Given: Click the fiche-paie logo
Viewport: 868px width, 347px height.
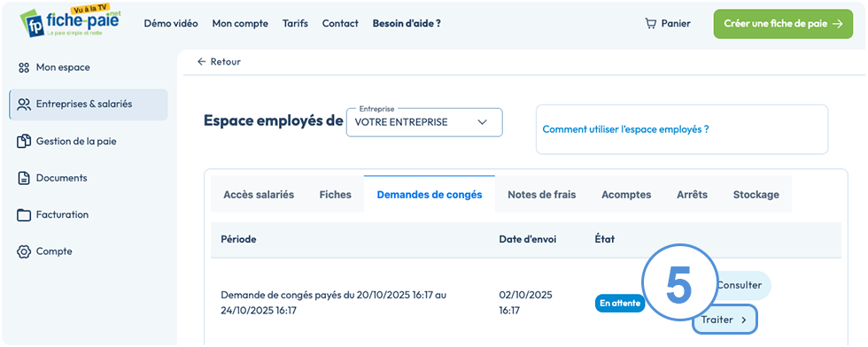Looking at the screenshot, I should click(70, 20).
